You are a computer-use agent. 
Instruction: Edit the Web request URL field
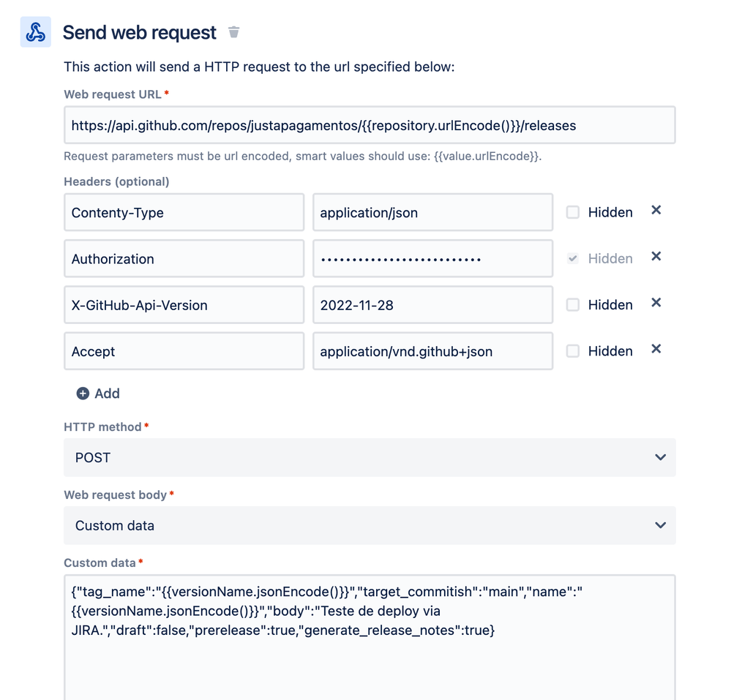pos(370,125)
